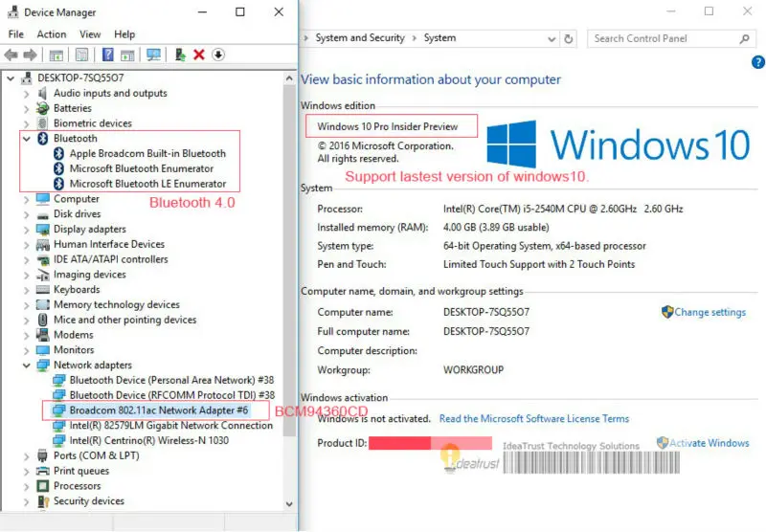This screenshot has height=532, width=766.
Task: Click the Help question-mark toolbar icon
Action: pyautogui.click(x=108, y=55)
